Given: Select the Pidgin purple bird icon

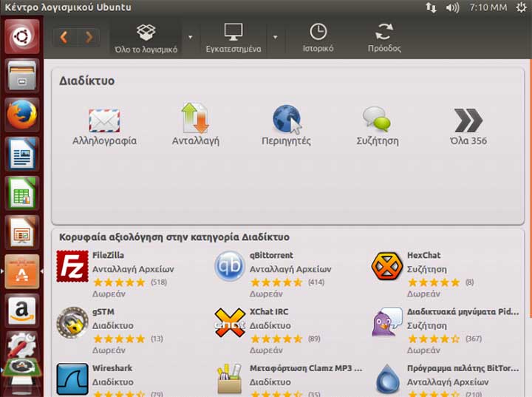Looking at the screenshot, I should tap(386, 322).
